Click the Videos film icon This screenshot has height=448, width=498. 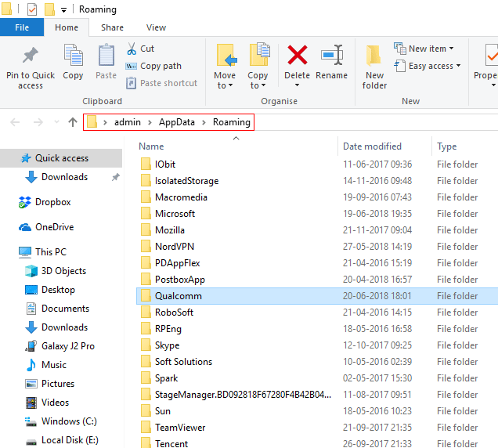tap(31, 403)
